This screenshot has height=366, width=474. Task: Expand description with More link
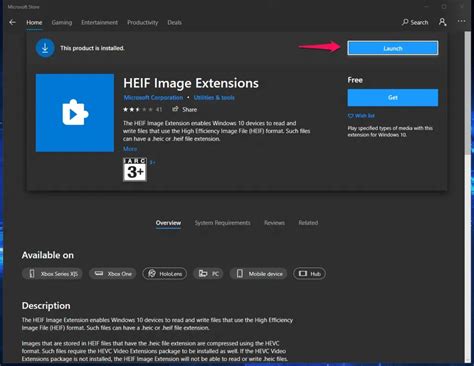pos(130,149)
